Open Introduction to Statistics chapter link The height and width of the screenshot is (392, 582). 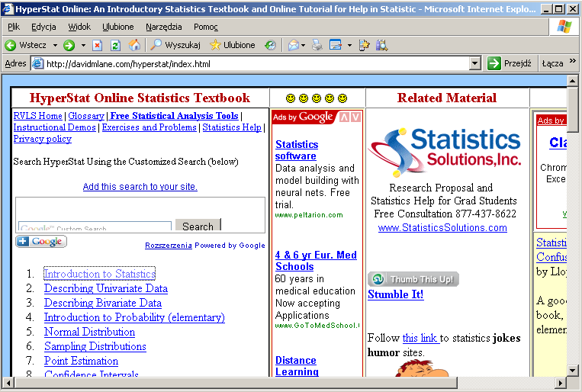tap(99, 274)
